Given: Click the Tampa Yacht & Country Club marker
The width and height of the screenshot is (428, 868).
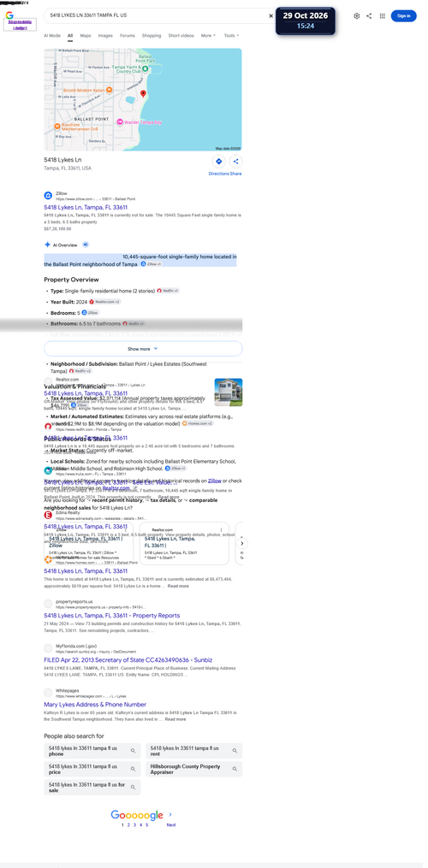Looking at the screenshot, I should (x=145, y=68).
